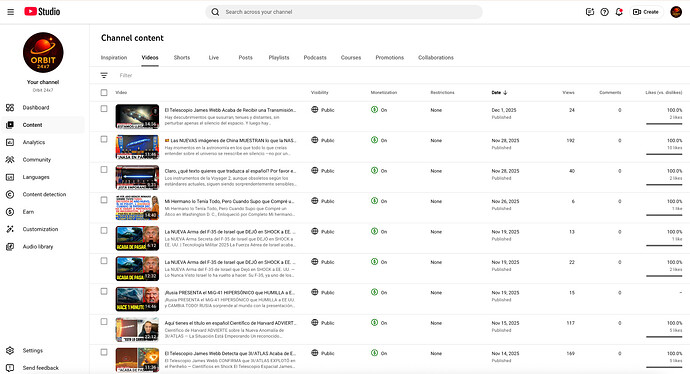The width and height of the screenshot is (690, 374).
Task: Click monetization dollar icon for Nov 26 video
Action: coord(374,201)
